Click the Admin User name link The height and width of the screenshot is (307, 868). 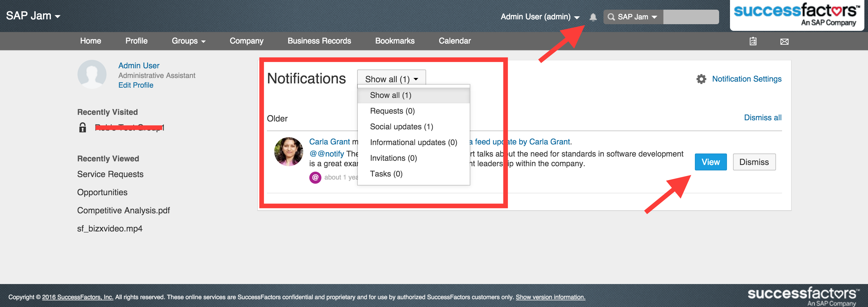pyautogui.click(x=139, y=66)
